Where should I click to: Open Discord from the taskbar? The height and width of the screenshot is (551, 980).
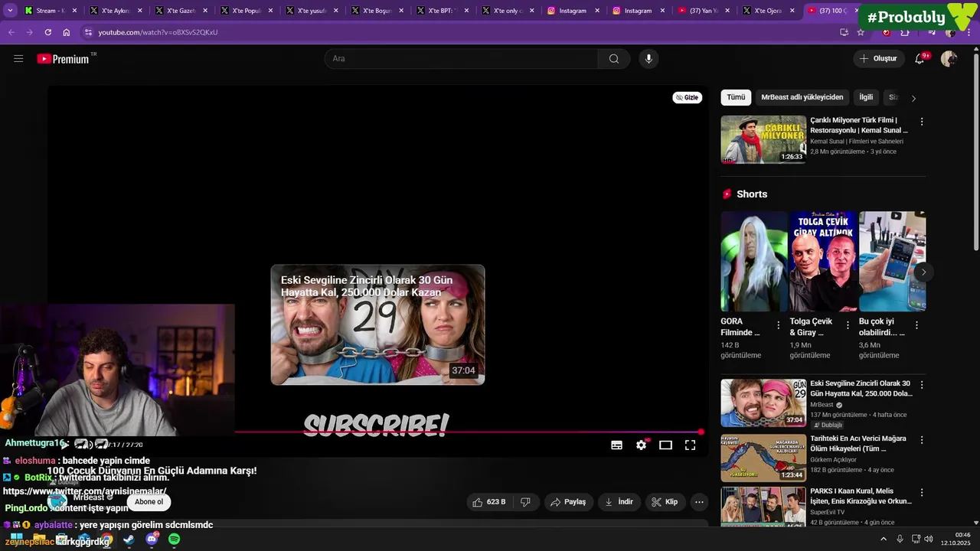(x=152, y=540)
